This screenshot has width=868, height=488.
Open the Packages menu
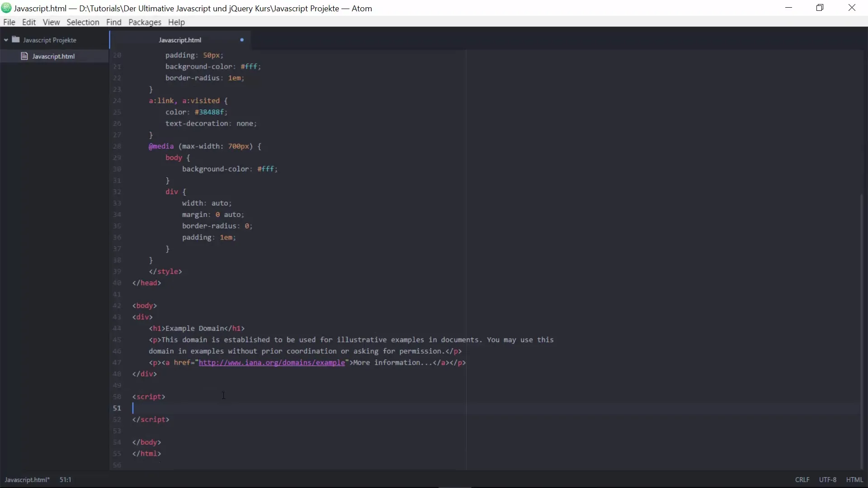[145, 22]
